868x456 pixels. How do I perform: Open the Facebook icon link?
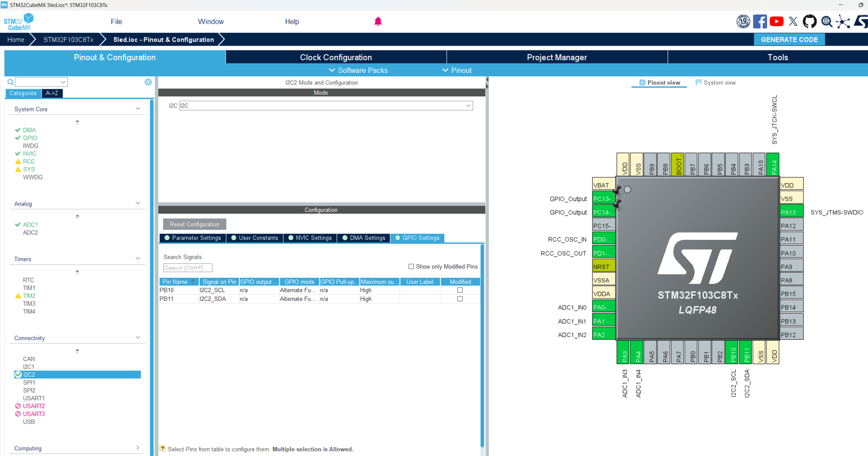pos(760,22)
